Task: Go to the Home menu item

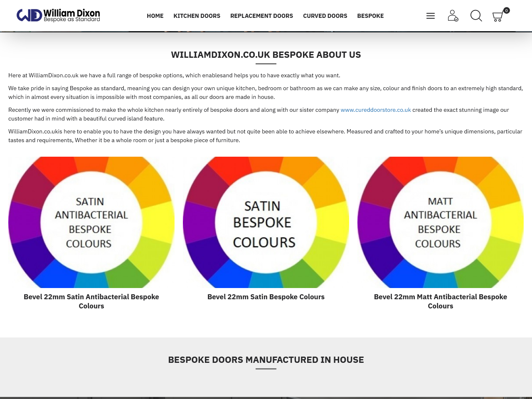Action: coord(155,16)
